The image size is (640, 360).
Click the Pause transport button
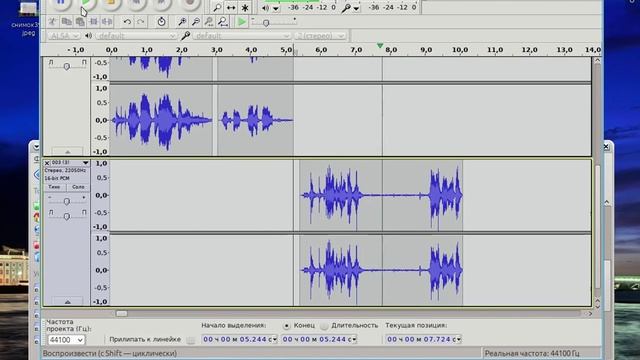pyautogui.click(x=60, y=3)
